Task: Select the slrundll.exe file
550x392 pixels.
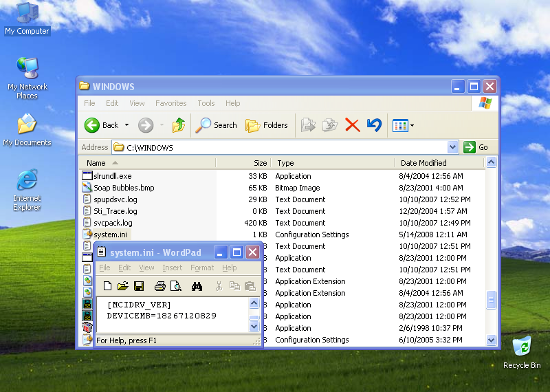Action: [x=113, y=176]
